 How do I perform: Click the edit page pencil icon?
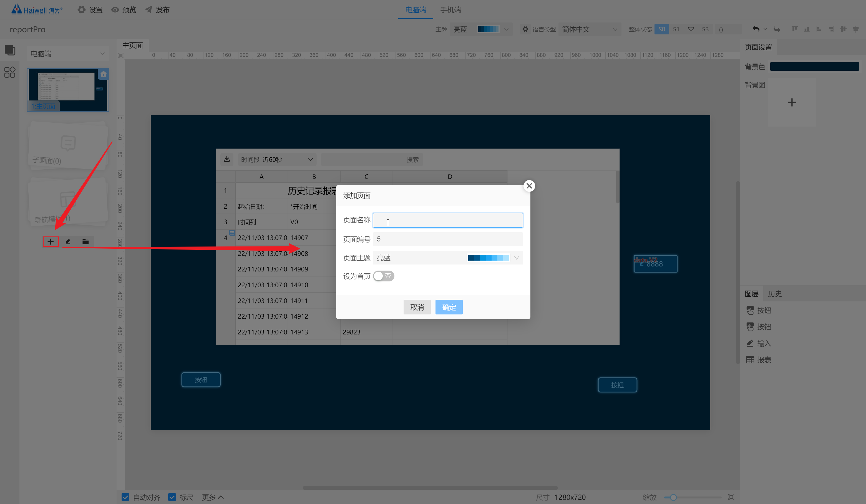coord(68,241)
